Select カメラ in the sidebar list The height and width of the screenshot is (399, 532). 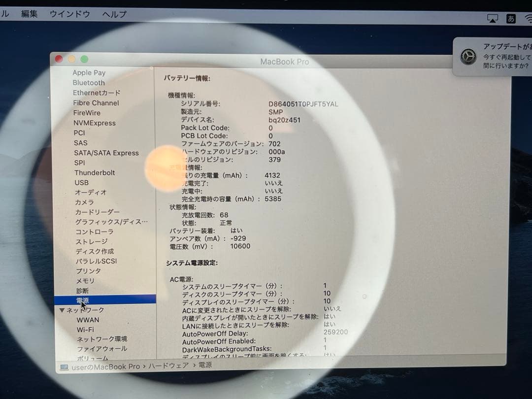[x=84, y=202]
